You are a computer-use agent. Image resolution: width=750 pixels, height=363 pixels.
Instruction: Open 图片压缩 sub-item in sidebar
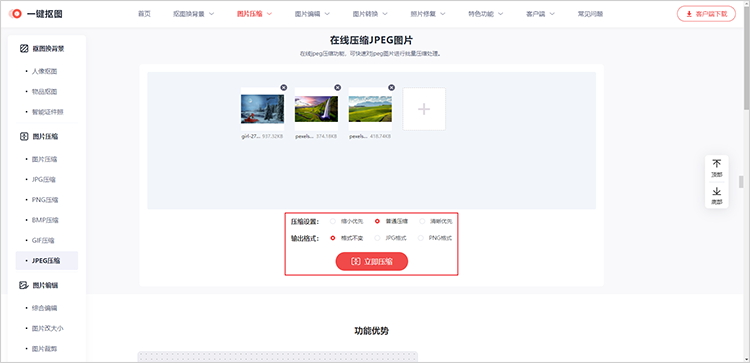click(44, 159)
